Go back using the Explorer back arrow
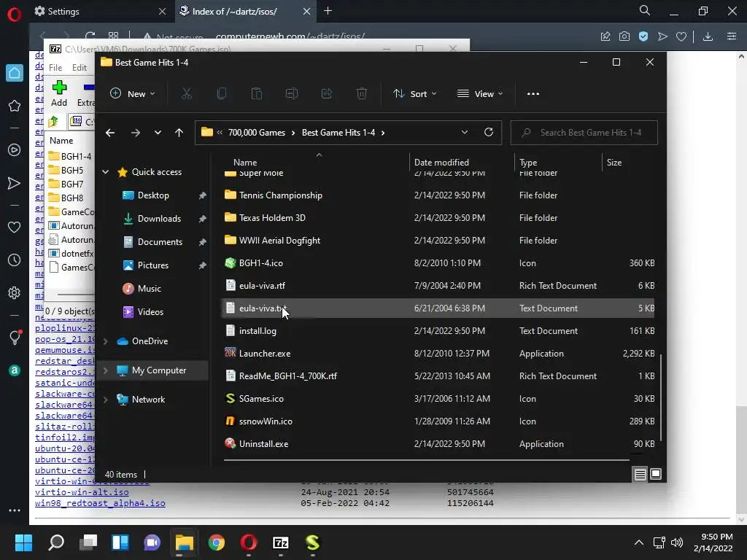This screenshot has height=560, width=747. (110, 133)
